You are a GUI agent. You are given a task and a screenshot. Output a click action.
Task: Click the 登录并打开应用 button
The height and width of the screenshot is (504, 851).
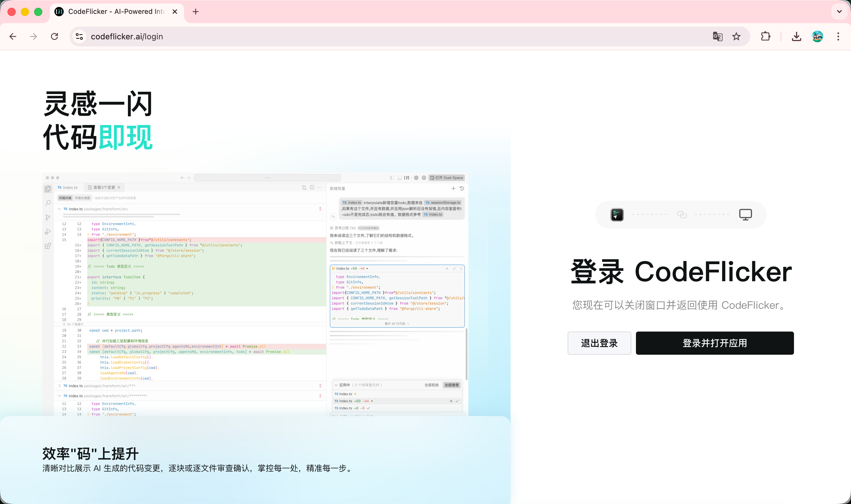714,343
